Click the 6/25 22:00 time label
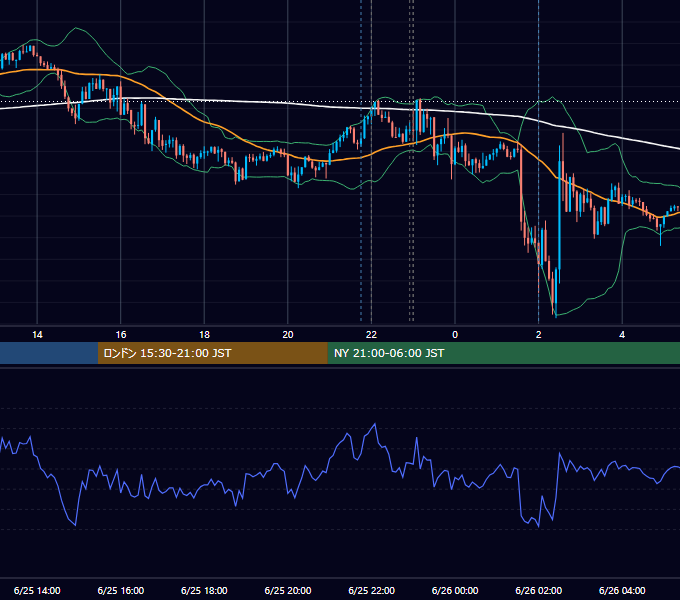Viewport: 680px width, 600px height. (x=372, y=590)
